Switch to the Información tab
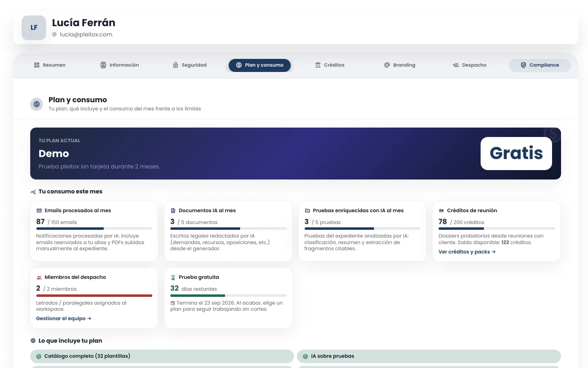The image size is (588, 368). [x=120, y=65]
